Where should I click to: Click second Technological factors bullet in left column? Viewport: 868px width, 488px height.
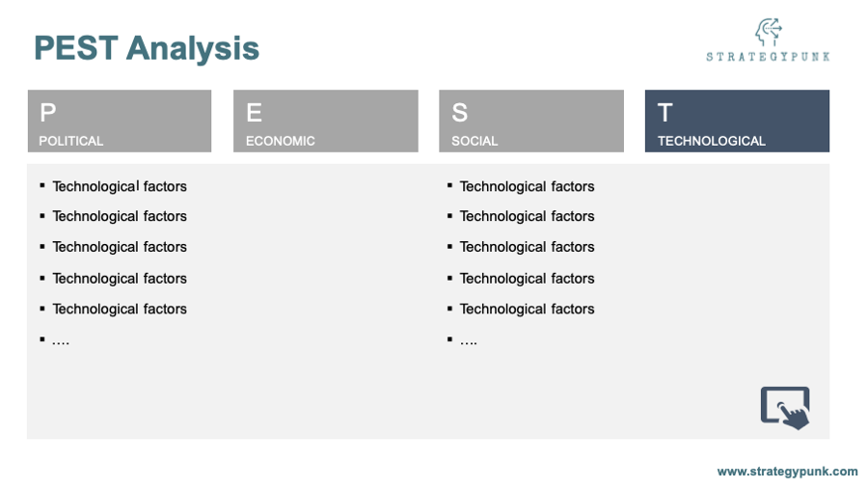coord(120,216)
